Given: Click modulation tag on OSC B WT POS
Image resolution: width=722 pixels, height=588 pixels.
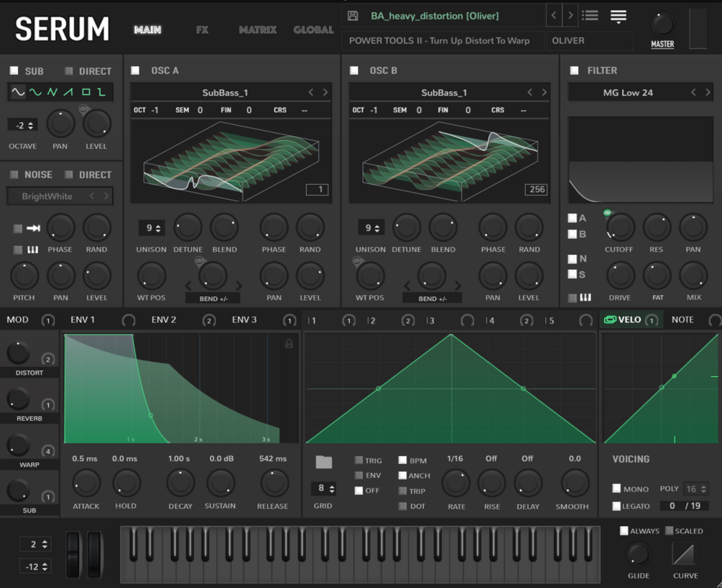Looking at the screenshot, I should click(358, 261).
